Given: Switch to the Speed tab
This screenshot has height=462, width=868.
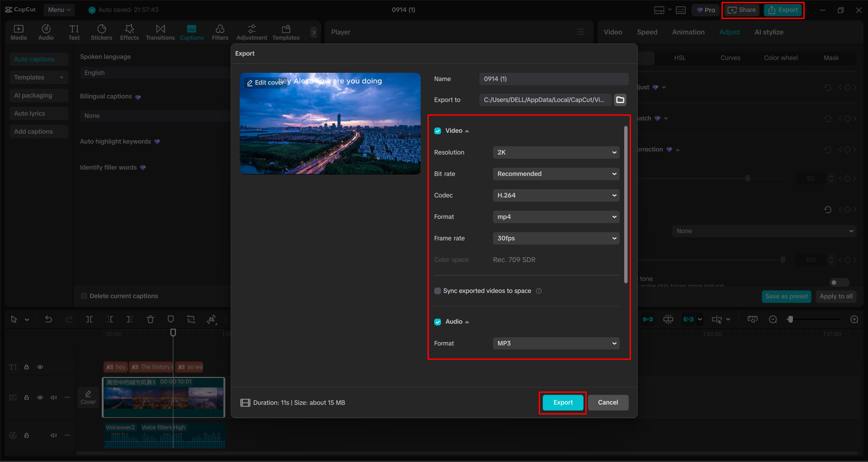Looking at the screenshot, I should click(x=647, y=32).
